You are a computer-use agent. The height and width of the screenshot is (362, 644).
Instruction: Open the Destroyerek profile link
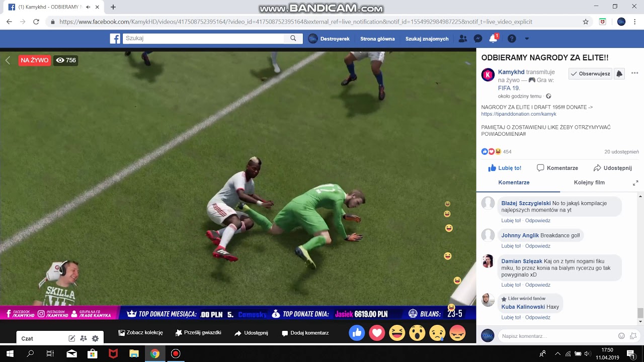[329, 39]
